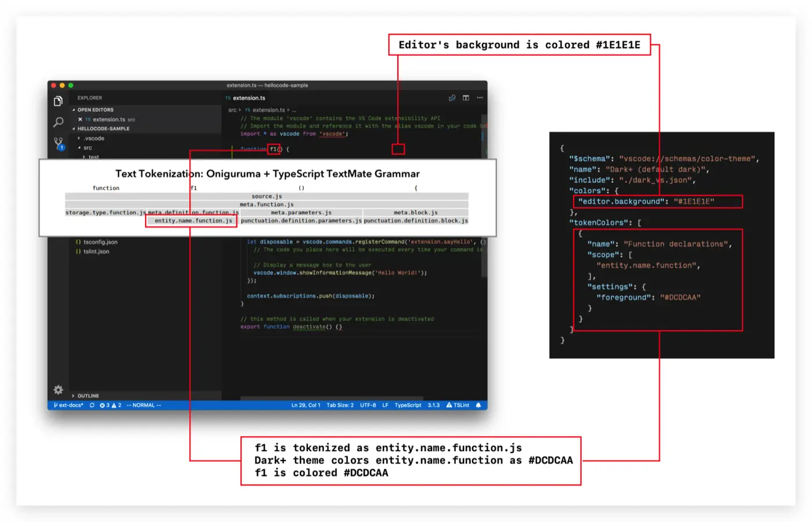Click the "name": "Dark+ (default dark)" line
Image resolution: width=812 pixels, height=522 pixels.
(x=639, y=169)
